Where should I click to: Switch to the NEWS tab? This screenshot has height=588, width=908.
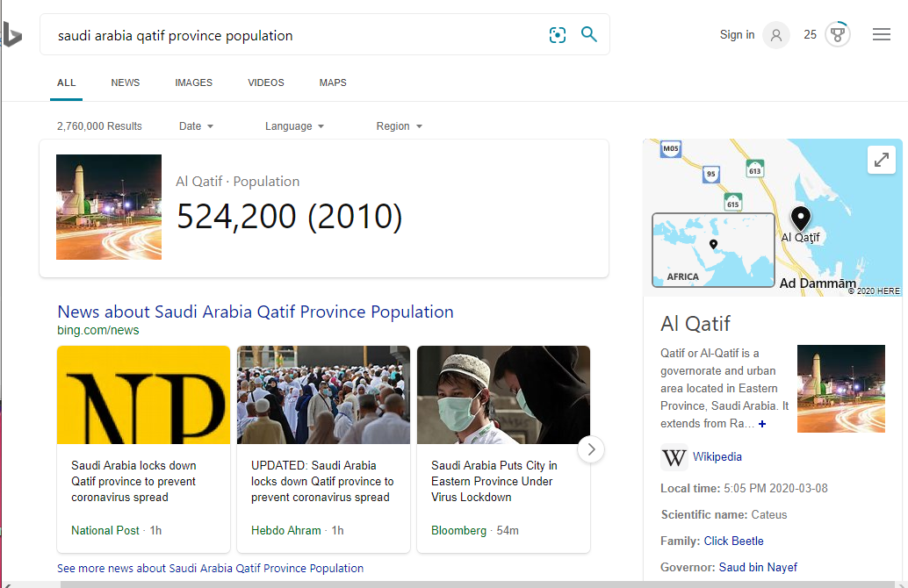click(x=125, y=82)
